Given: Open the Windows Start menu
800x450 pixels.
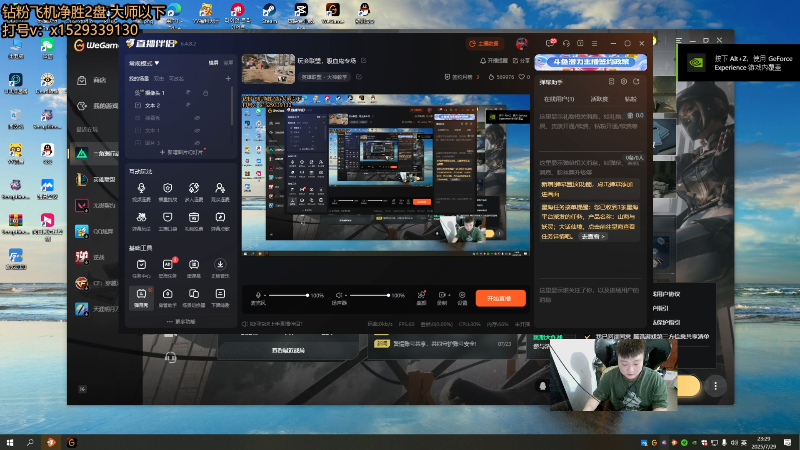Looking at the screenshot, I should (x=10, y=442).
